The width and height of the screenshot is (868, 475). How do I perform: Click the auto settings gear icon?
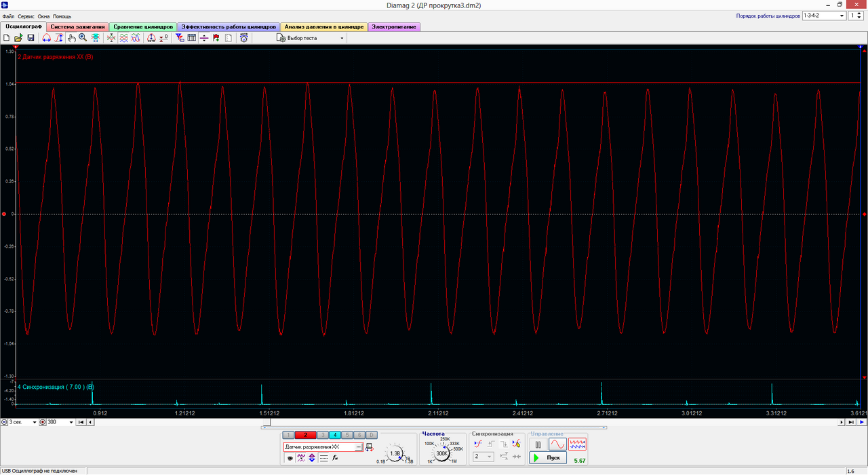click(243, 38)
